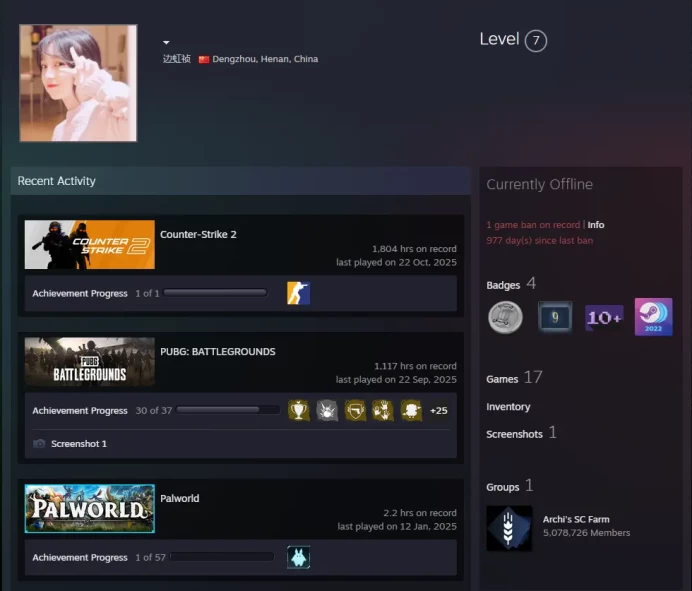The image size is (692, 591).
Task: Open the Badges 4 link
Action: (511, 284)
